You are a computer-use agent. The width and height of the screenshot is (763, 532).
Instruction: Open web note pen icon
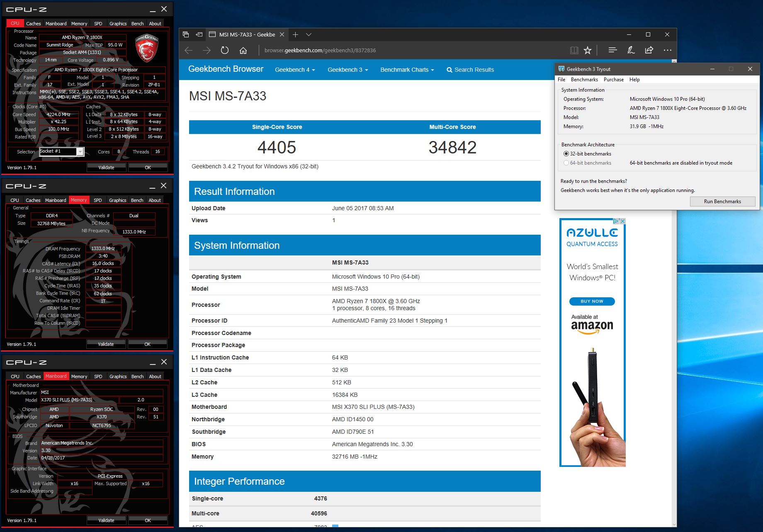click(x=631, y=50)
